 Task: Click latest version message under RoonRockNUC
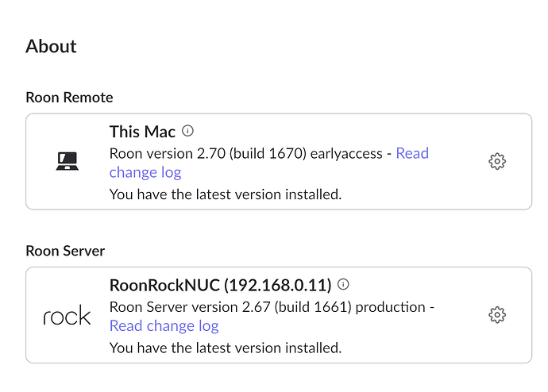coord(226,348)
